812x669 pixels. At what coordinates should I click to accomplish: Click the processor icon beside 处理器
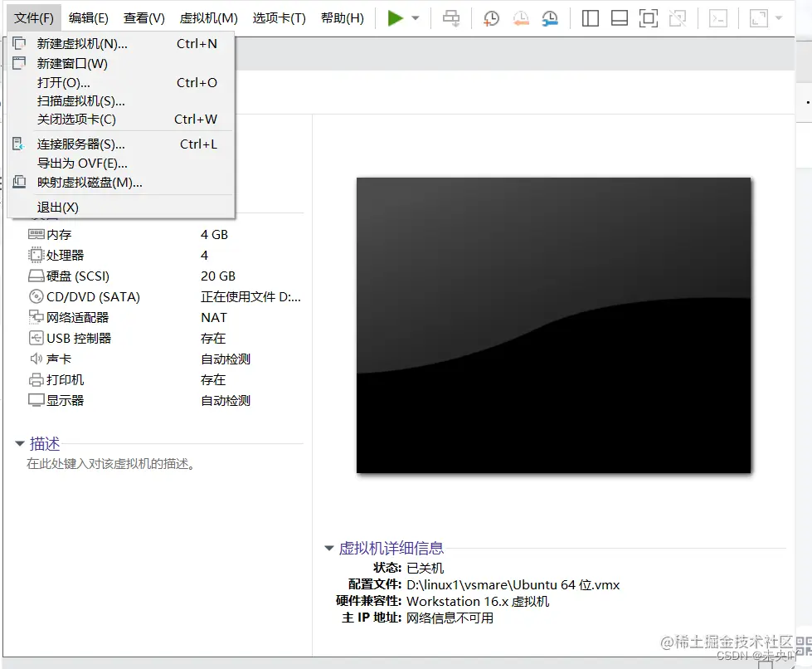click(x=36, y=255)
